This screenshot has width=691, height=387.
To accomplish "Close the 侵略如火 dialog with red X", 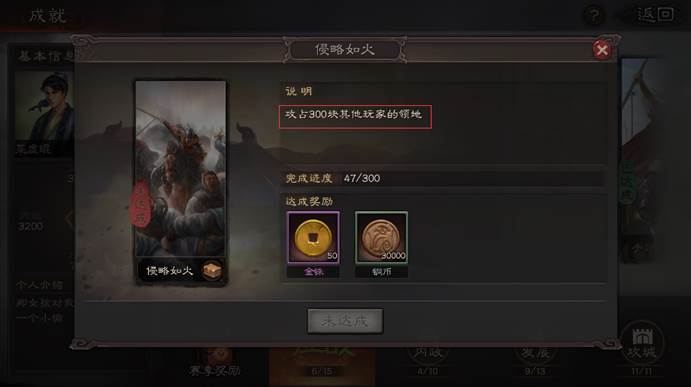I will coord(602,50).
